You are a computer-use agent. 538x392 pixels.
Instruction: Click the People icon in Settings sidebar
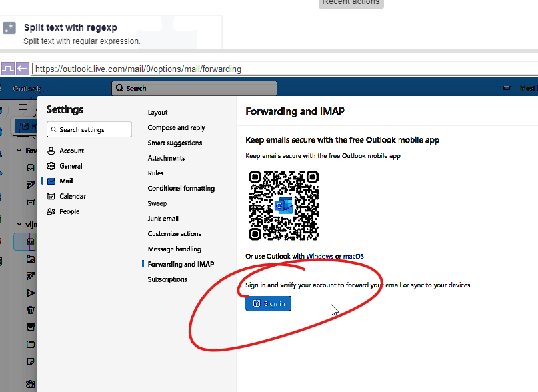pyautogui.click(x=51, y=211)
